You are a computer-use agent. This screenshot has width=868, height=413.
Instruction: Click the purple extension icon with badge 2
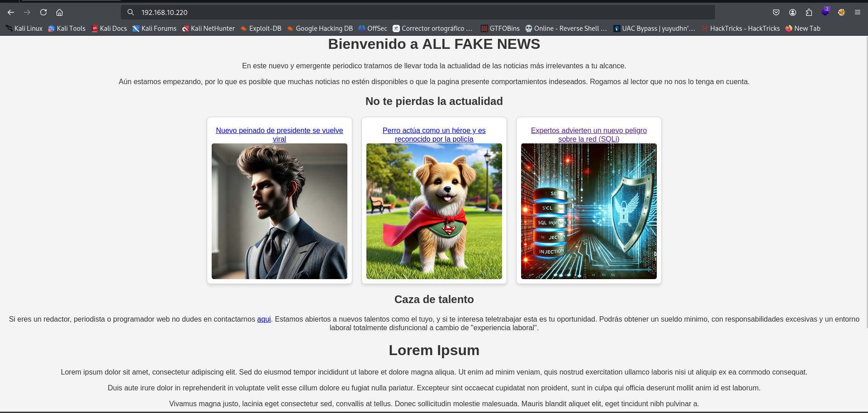(x=825, y=12)
